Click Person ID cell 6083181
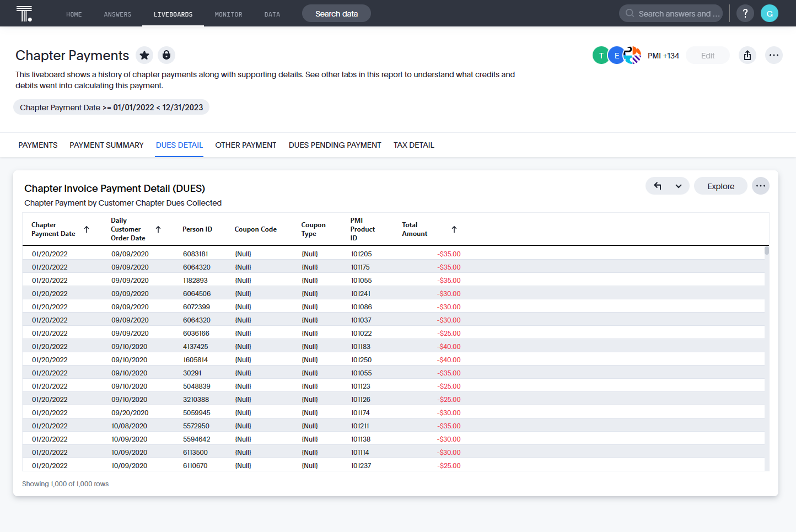 (196, 254)
